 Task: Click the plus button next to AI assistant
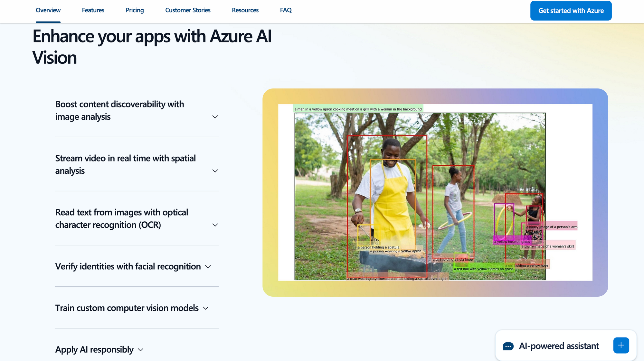point(621,346)
